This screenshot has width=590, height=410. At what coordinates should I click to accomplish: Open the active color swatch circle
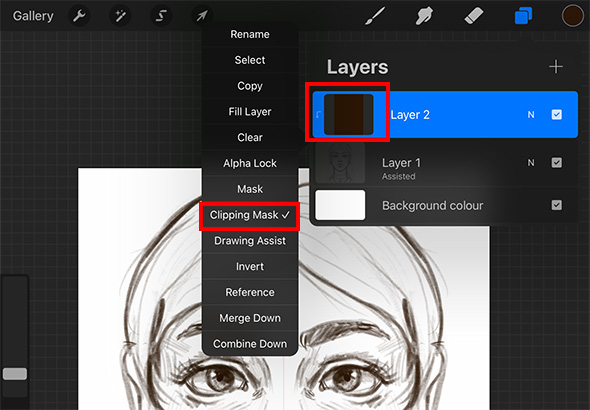(572, 16)
